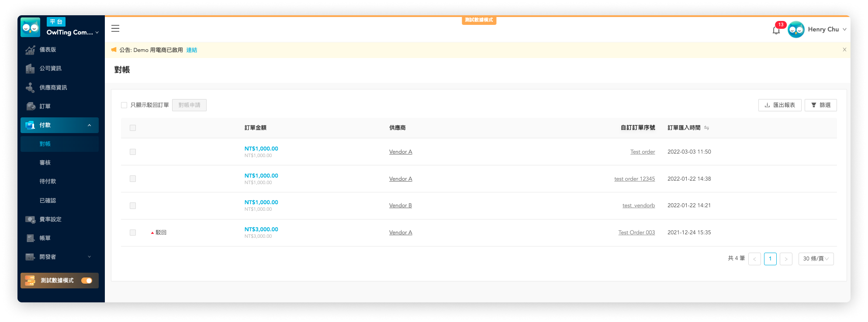Open Vendor A link in Test Order 003 row
This screenshot has width=868, height=322.
point(401,233)
